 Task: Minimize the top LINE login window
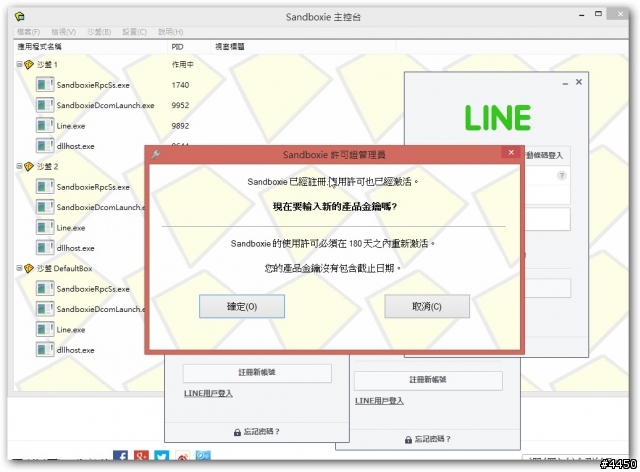[x=565, y=83]
